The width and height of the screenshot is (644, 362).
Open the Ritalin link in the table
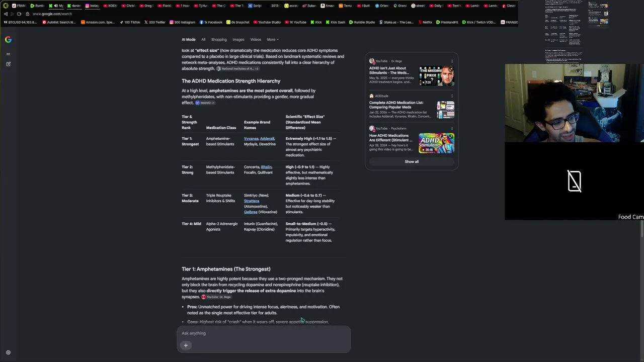(266, 167)
